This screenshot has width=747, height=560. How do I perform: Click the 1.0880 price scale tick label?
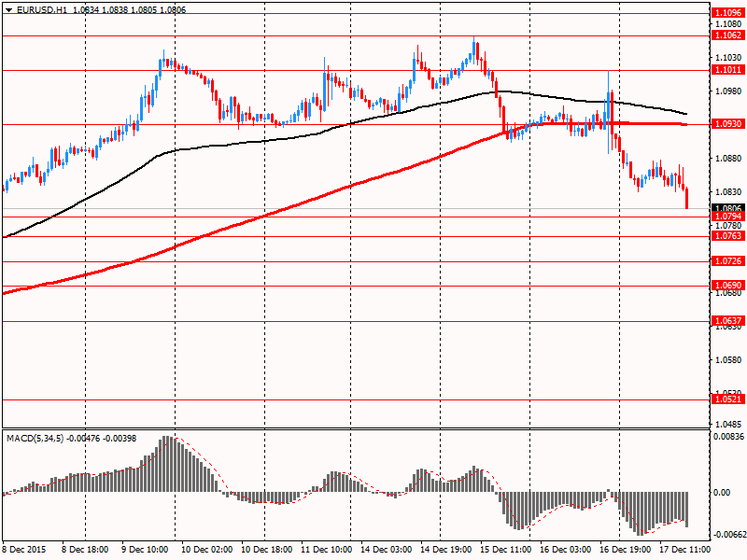(728, 158)
